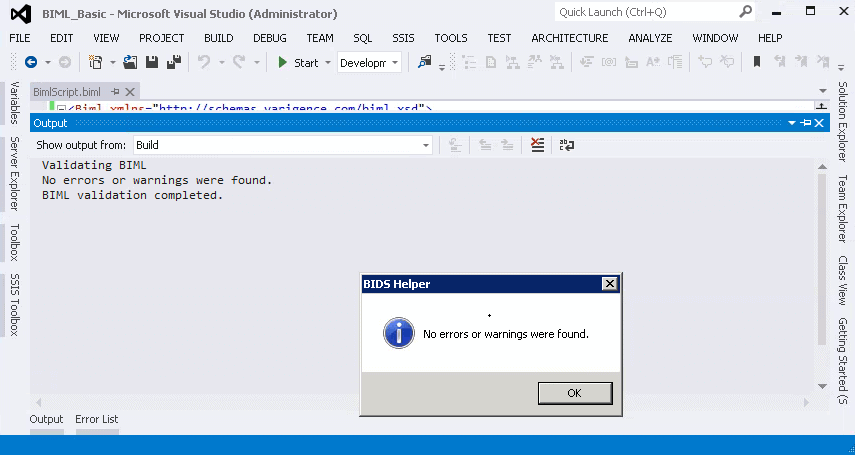Click the Navigate Backward arrow icon

pos(31,63)
